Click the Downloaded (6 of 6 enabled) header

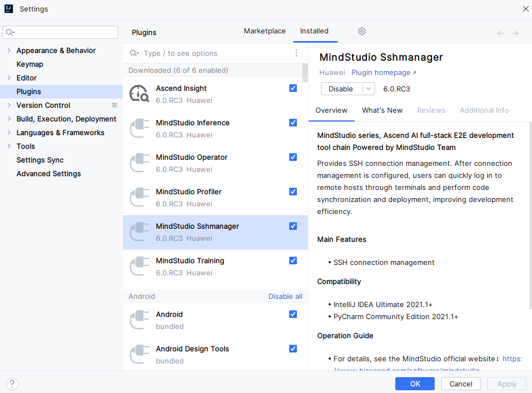click(178, 70)
